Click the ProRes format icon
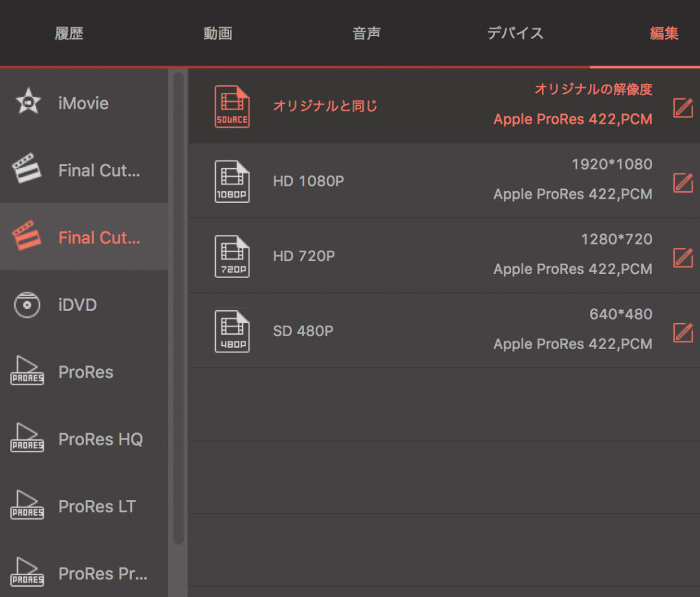700x597 pixels. [27, 370]
